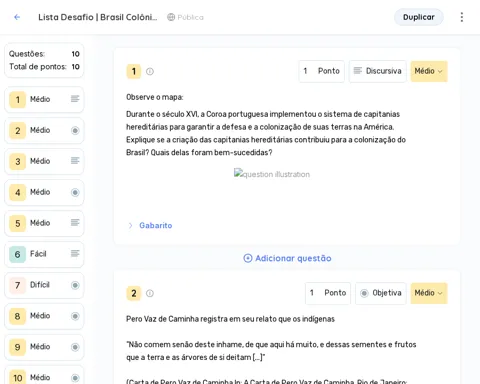Click the info icon beside question 1
The image size is (480, 384).
[x=150, y=71]
